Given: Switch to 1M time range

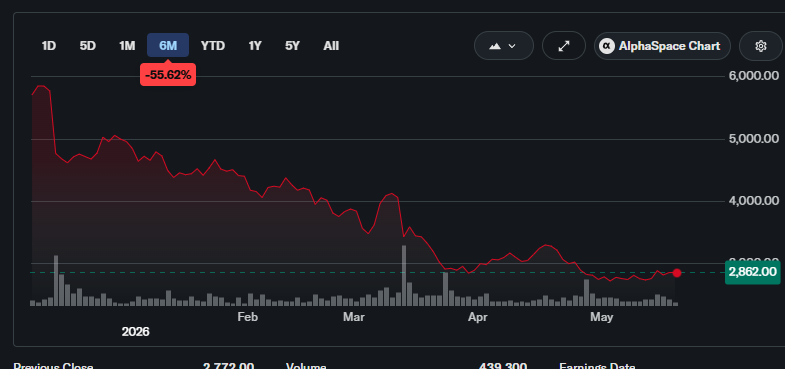Looking at the screenshot, I should (127, 46).
